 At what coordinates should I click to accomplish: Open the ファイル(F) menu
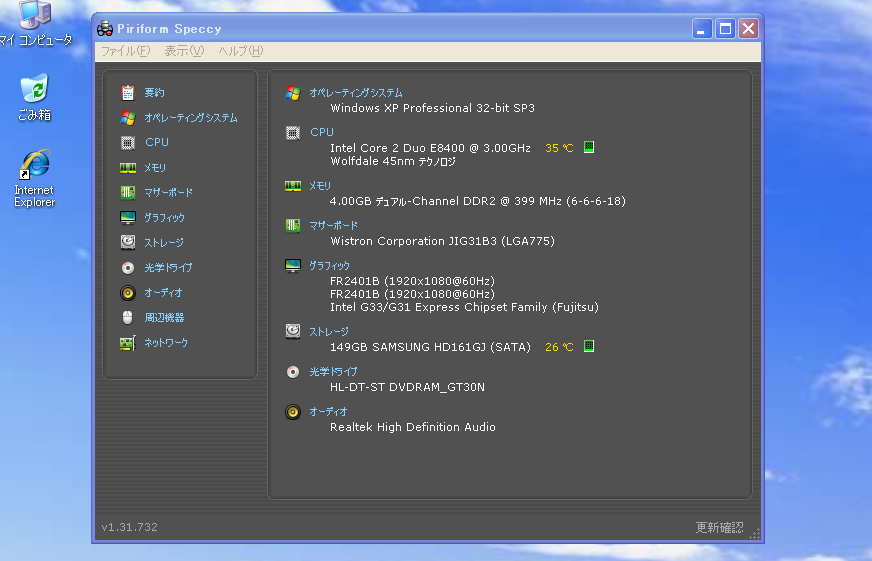tap(126, 51)
